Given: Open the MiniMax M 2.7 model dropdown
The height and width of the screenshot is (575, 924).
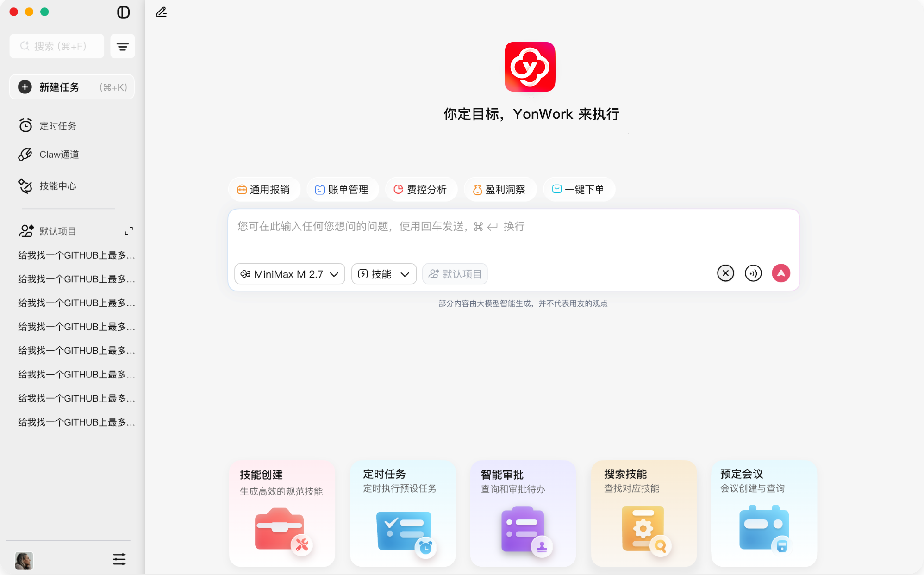Looking at the screenshot, I should (x=290, y=274).
